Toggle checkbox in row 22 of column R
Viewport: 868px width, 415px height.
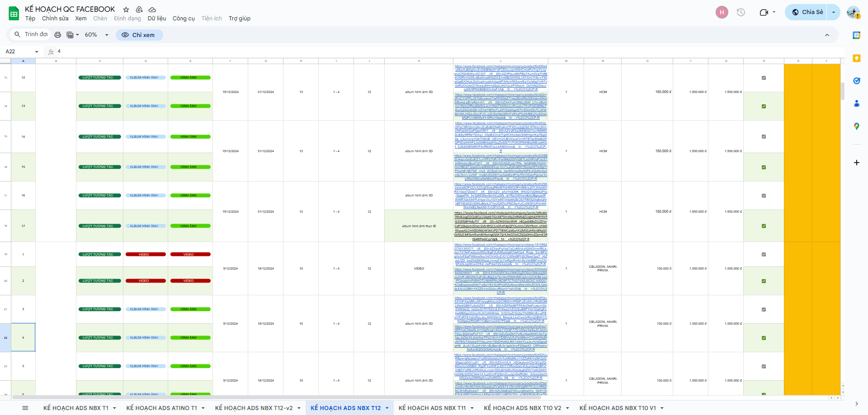[764, 338]
